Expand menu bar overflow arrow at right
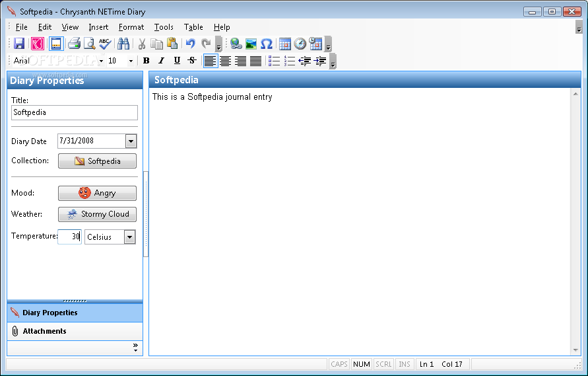Screen dimensions: 588x376 (x=579, y=27)
